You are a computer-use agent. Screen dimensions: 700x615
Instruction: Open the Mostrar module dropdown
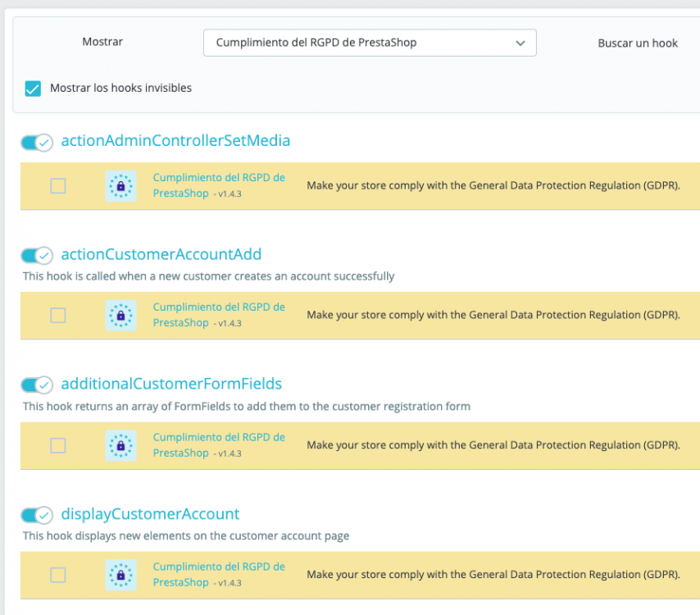pyautogui.click(x=370, y=43)
